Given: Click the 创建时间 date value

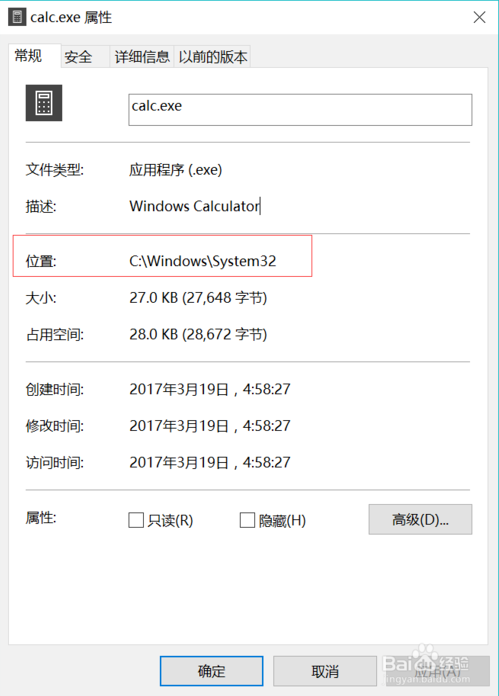Looking at the screenshot, I should click(x=210, y=389).
